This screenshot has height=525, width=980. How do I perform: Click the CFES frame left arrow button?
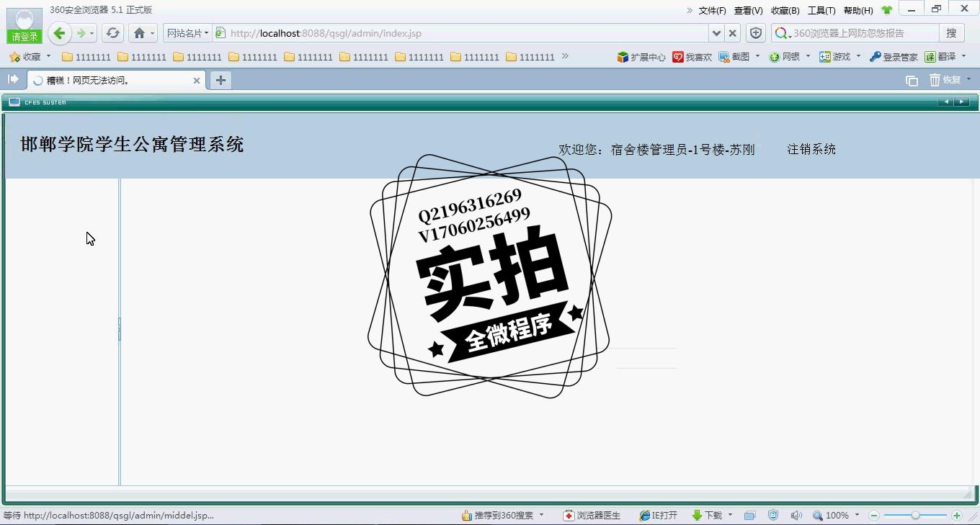tap(945, 102)
